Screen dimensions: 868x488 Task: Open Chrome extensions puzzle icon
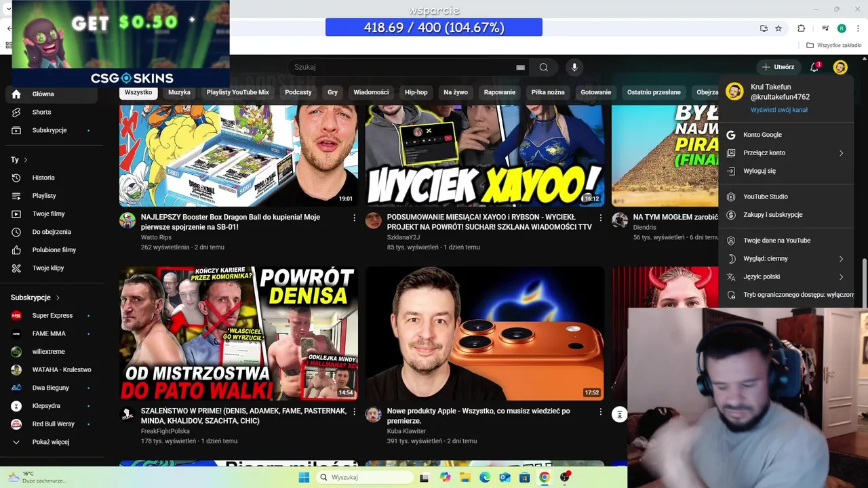click(802, 28)
